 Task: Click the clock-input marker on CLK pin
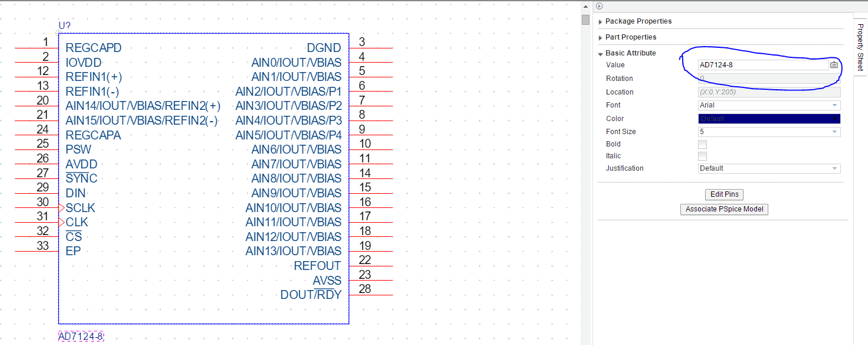61,222
